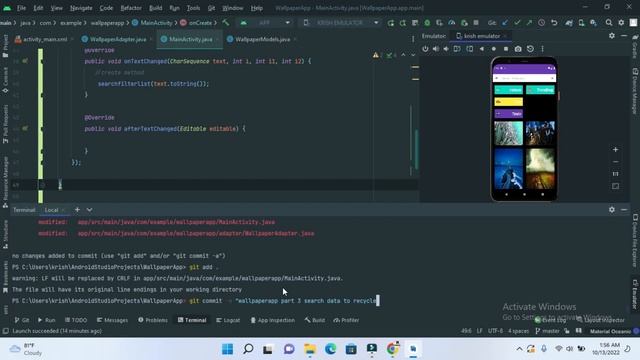Open the Profiler tool window
Viewport: 640px width, 360px height.
(346, 320)
